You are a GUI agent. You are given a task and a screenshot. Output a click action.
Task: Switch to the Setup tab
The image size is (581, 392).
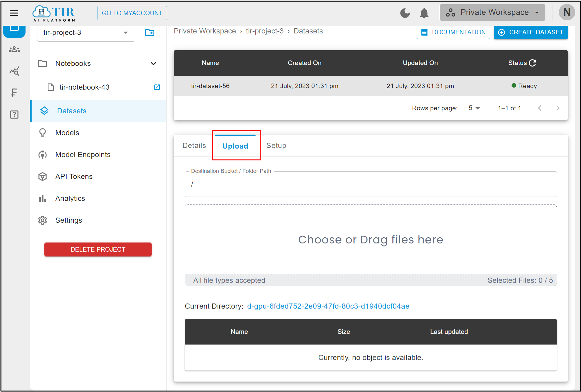[x=276, y=146]
